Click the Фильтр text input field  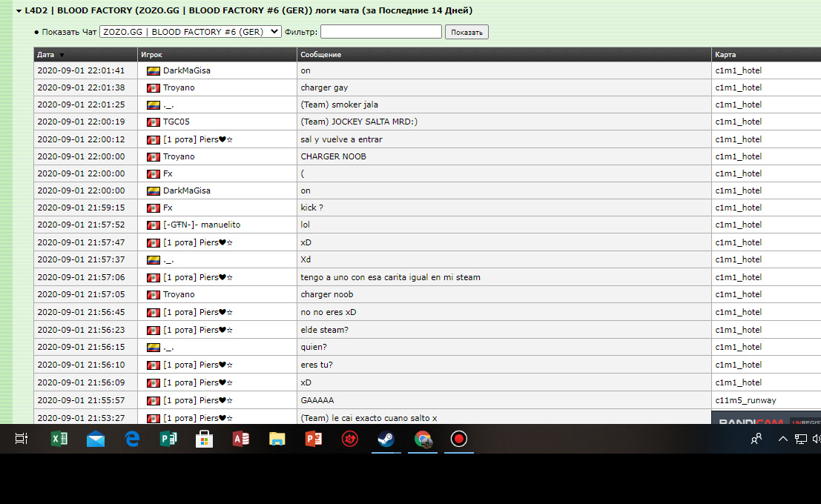pos(380,32)
